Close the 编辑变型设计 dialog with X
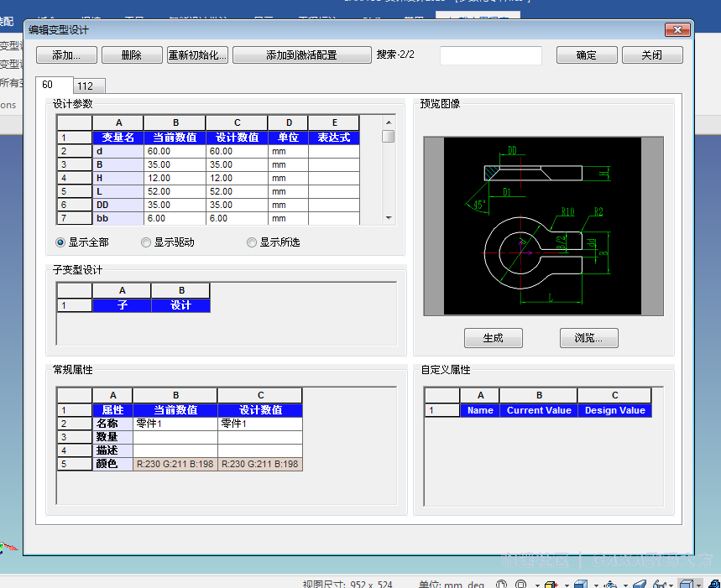Image resolution: width=721 pixels, height=588 pixels. point(677,30)
